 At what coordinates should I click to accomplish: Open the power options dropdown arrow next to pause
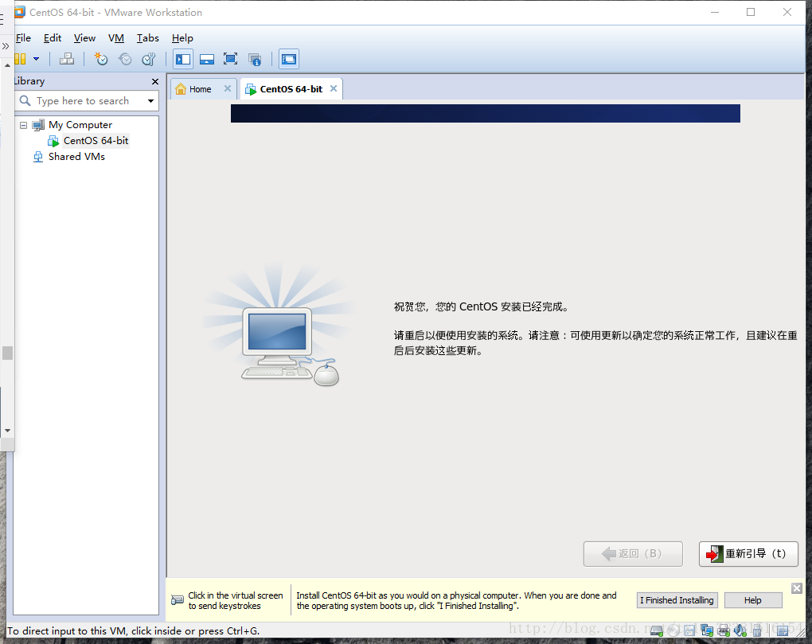(x=37, y=59)
